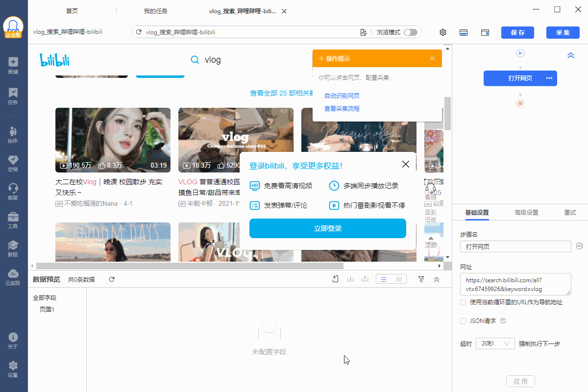Click the search magnifier icon beside vlog
The width and height of the screenshot is (588, 392).
[x=195, y=60]
